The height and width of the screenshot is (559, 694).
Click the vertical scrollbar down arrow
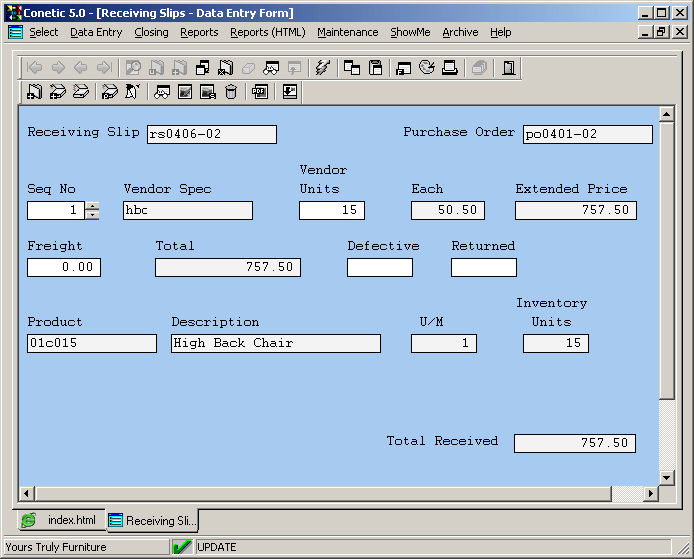667,478
